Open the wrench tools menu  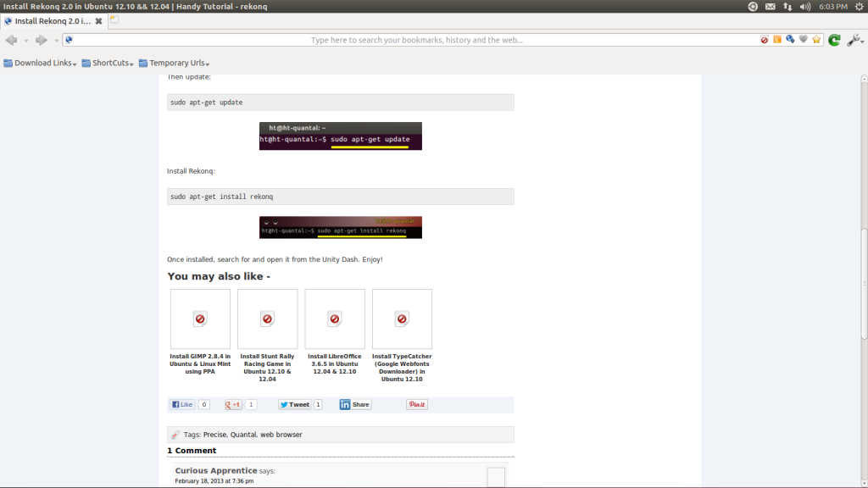[854, 40]
